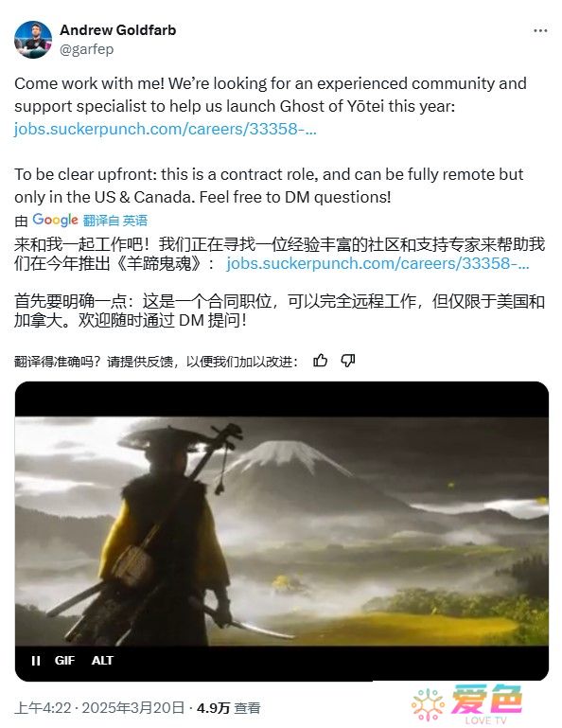Click the GIF badge label

[64, 660]
